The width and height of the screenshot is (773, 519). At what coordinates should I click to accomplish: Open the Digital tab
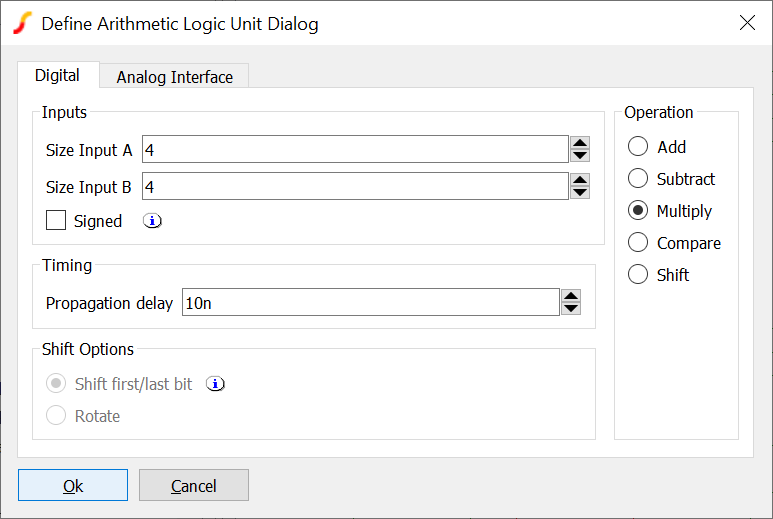(x=57, y=76)
